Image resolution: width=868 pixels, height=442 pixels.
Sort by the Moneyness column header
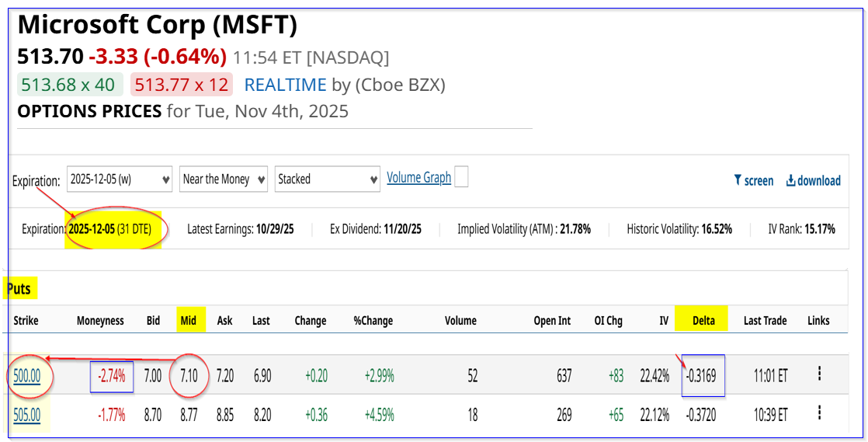point(100,320)
